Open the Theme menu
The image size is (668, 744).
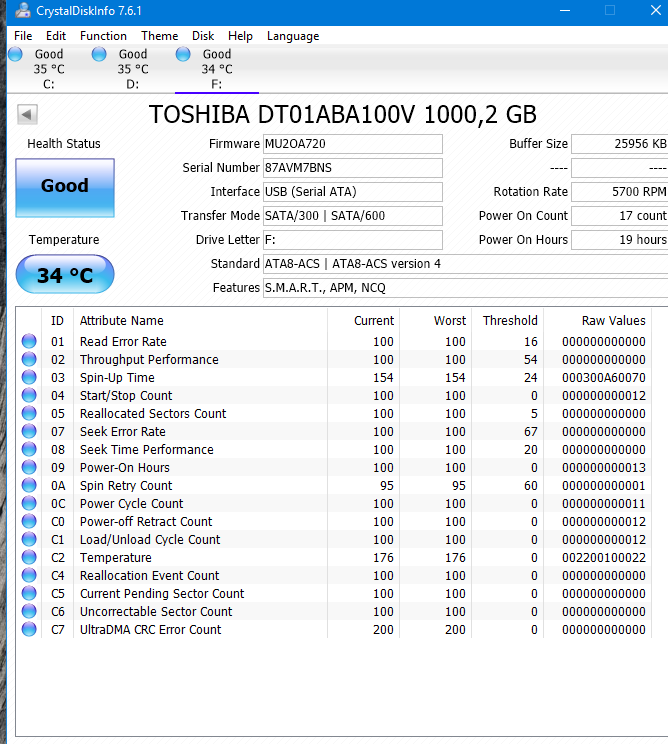point(159,36)
